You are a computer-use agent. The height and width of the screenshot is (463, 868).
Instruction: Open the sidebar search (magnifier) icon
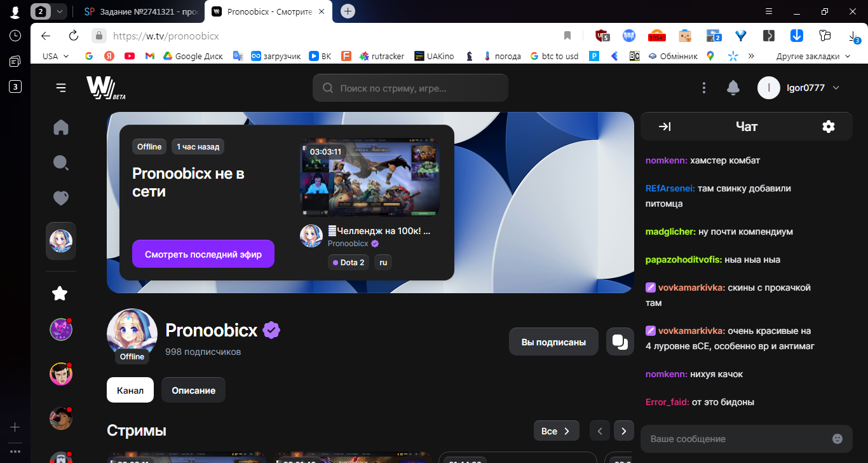pos(61,163)
